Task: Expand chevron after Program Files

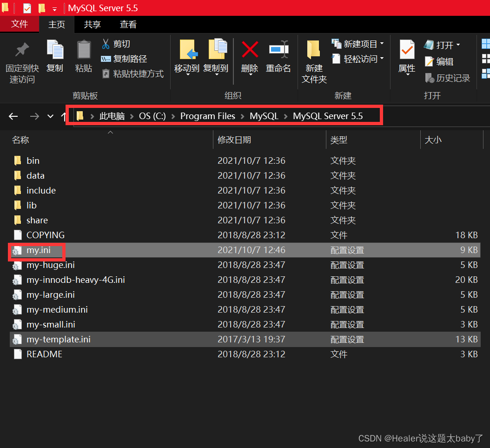Action: pyautogui.click(x=243, y=116)
